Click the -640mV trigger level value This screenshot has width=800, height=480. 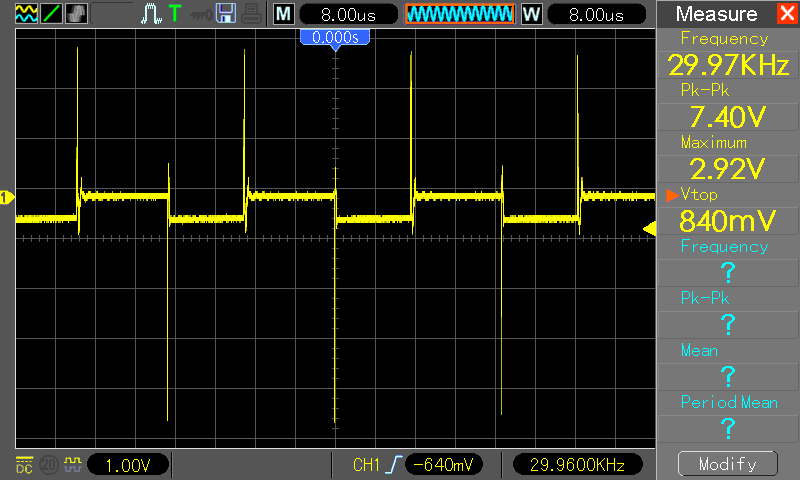point(443,465)
